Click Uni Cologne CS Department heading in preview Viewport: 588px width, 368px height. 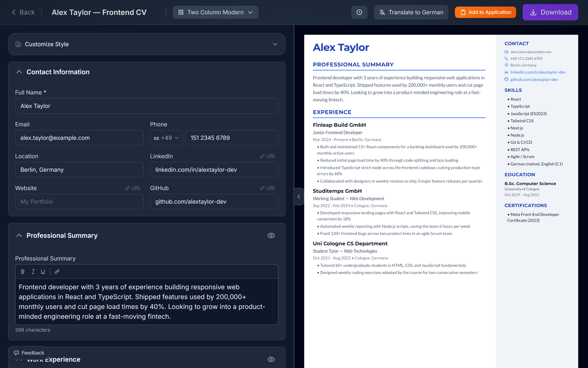click(x=350, y=244)
